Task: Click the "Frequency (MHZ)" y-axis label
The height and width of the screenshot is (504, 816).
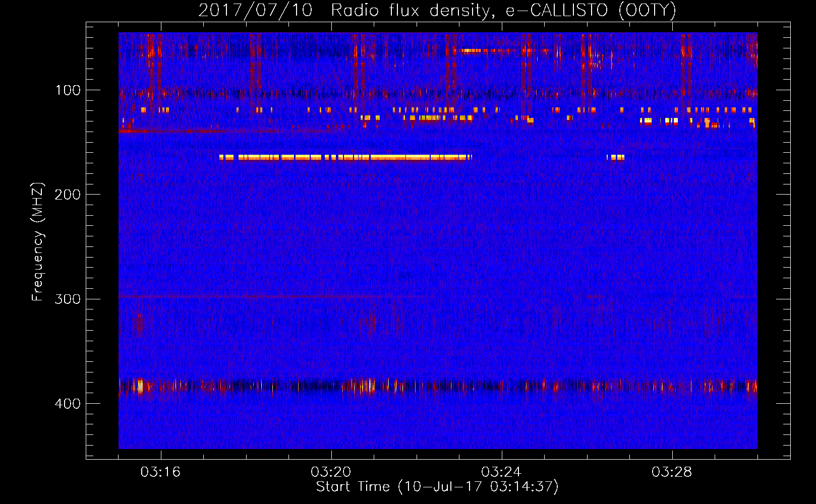Action: (x=38, y=242)
